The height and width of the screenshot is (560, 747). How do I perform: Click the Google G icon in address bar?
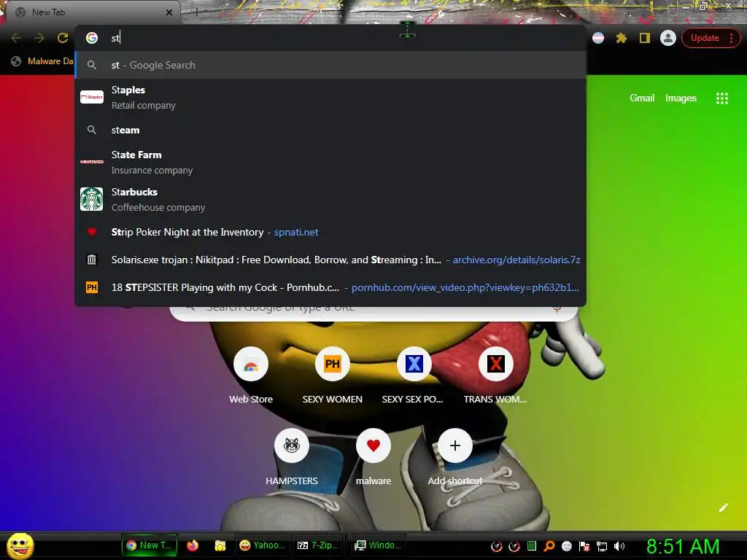(x=92, y=38)
